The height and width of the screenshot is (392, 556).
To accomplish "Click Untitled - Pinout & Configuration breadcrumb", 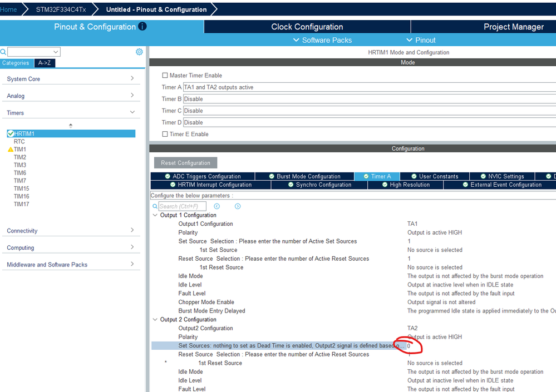I will click(x=156, y=9).
